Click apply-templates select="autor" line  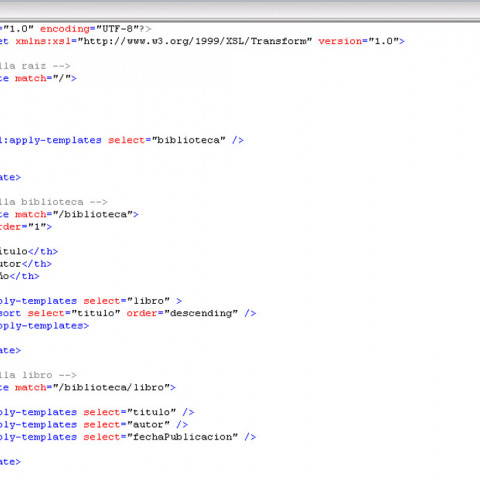coord(94,425)
